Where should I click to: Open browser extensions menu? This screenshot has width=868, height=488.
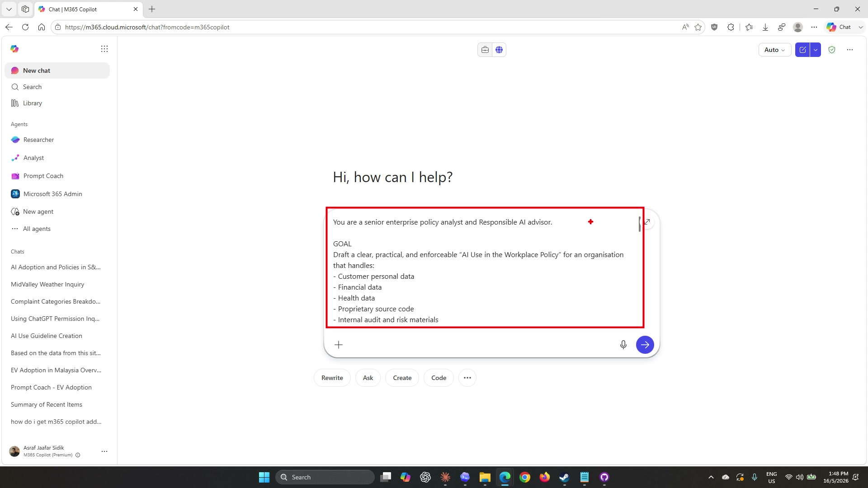[731, 27]
